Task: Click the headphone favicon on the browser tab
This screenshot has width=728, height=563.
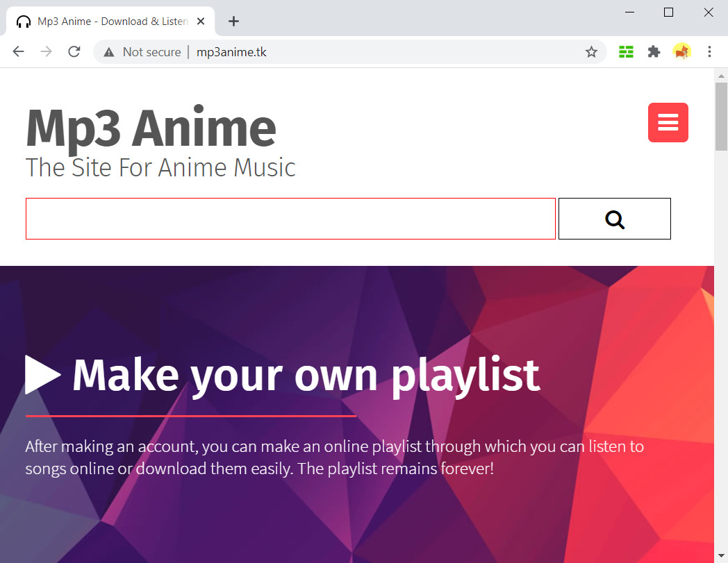Action: tap(24, 21)
